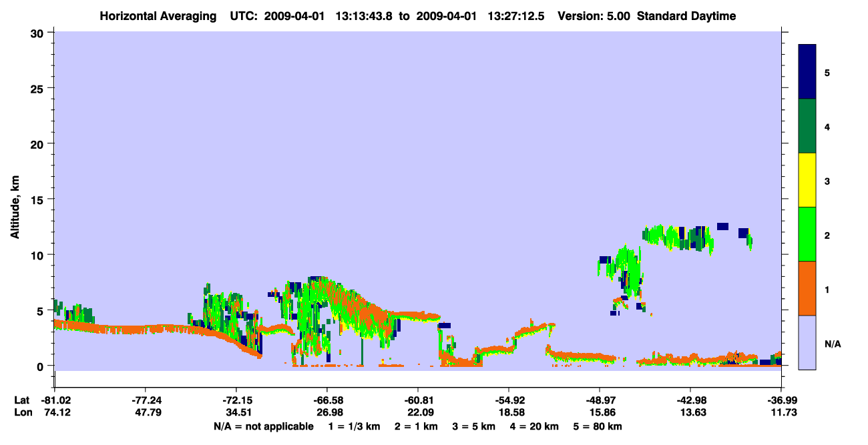Click the "Lat" row label
868x445 pixels.
click(21, 400)
